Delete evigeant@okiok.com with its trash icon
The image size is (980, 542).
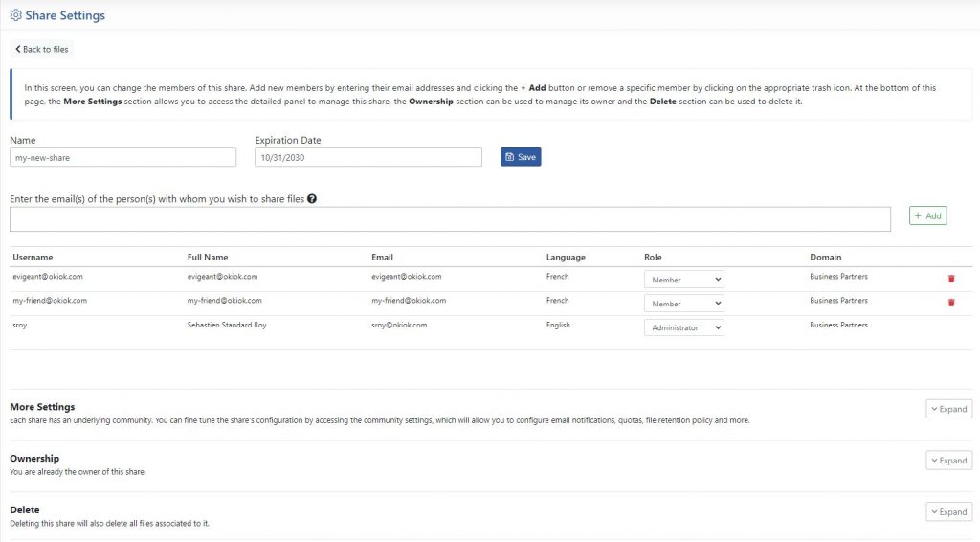(951, 279)
